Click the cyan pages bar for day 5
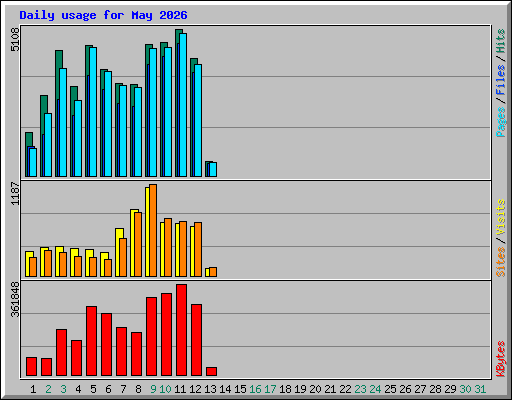Image resolution: width=512 pixels, height=400 pixels. click(x=93, y=112)
